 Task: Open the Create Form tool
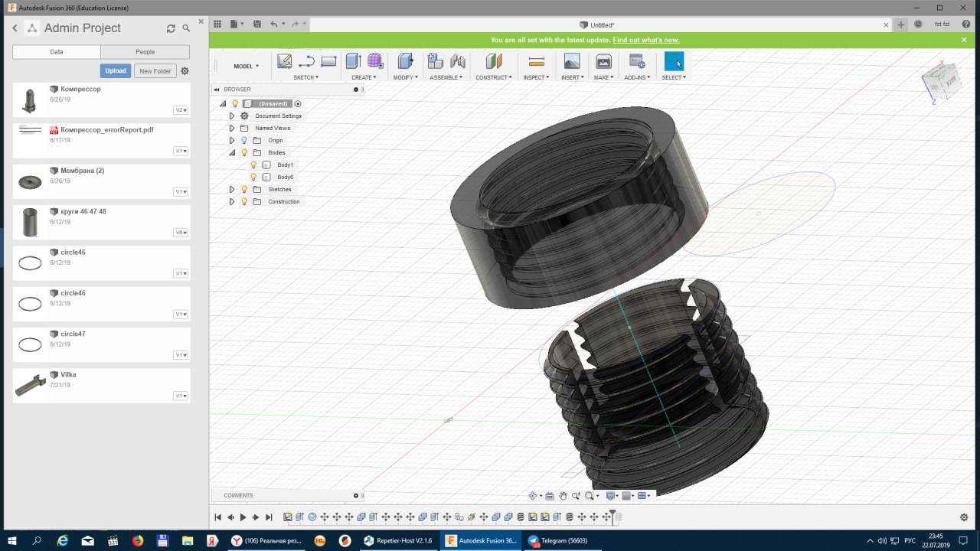[x=375, y=61]
